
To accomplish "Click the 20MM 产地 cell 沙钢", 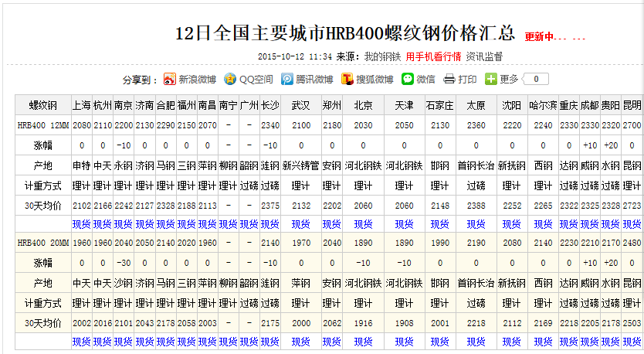I will point(124,284).
